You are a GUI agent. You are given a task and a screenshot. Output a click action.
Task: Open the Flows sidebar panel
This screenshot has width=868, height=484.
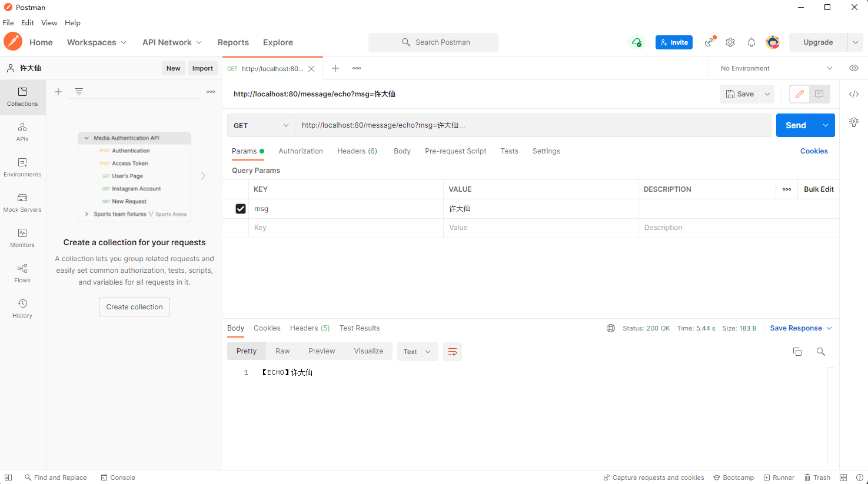coord(22,273)
